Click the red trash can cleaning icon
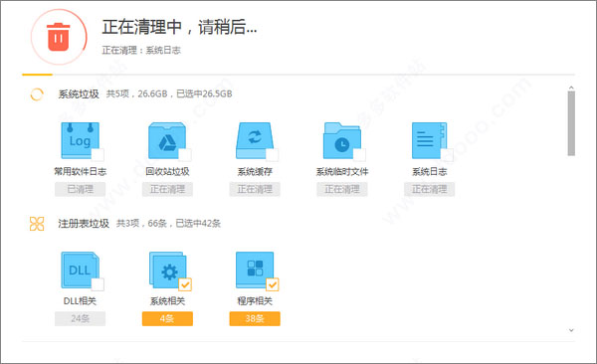Screen dimensions: 597x364 [x=59, y=37]
